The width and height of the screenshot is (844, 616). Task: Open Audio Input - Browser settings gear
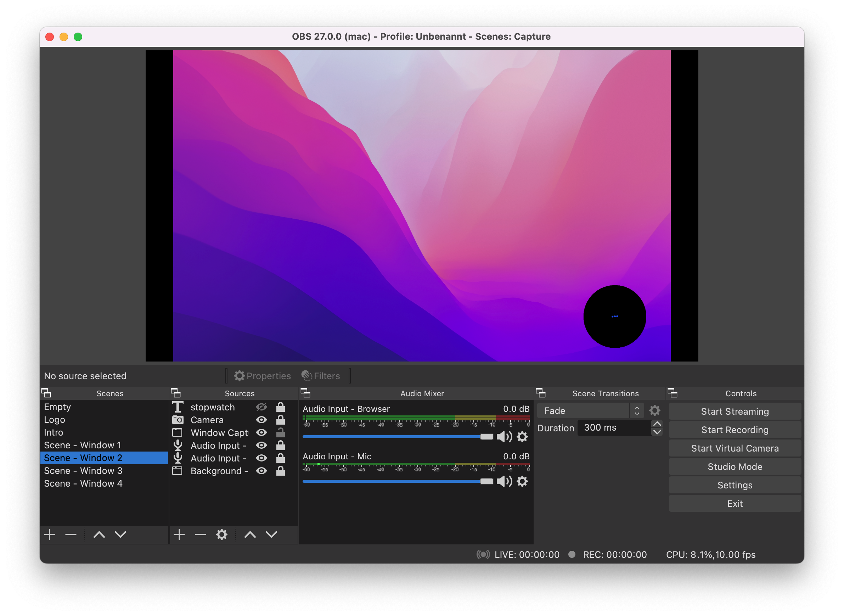tap(522, 437)
